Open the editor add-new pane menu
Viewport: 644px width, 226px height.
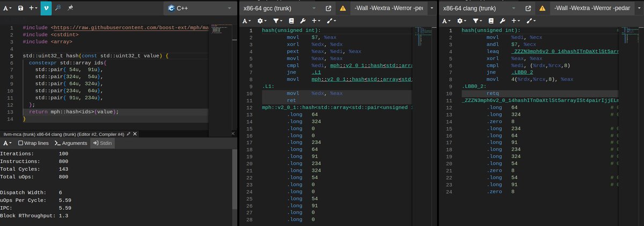pyautogui.click(x=33, y=9)
